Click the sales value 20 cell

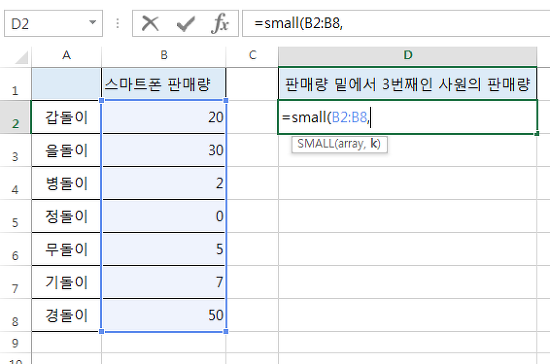[164, 117]
